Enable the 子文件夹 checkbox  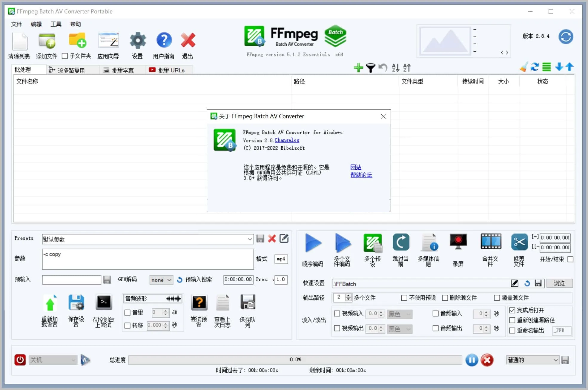(65, 56)
